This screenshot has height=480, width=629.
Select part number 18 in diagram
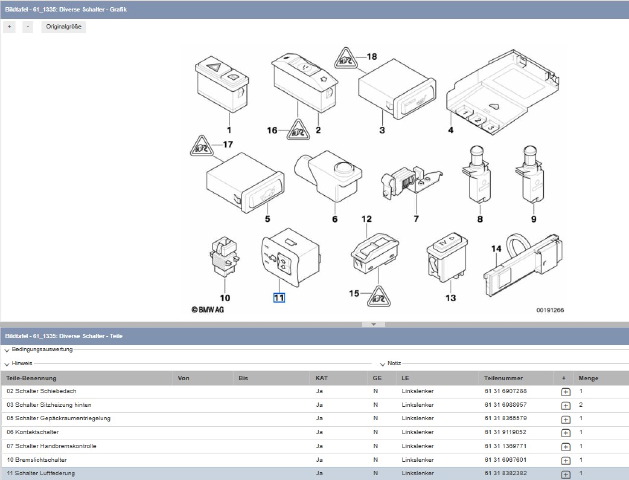point(372,57)
